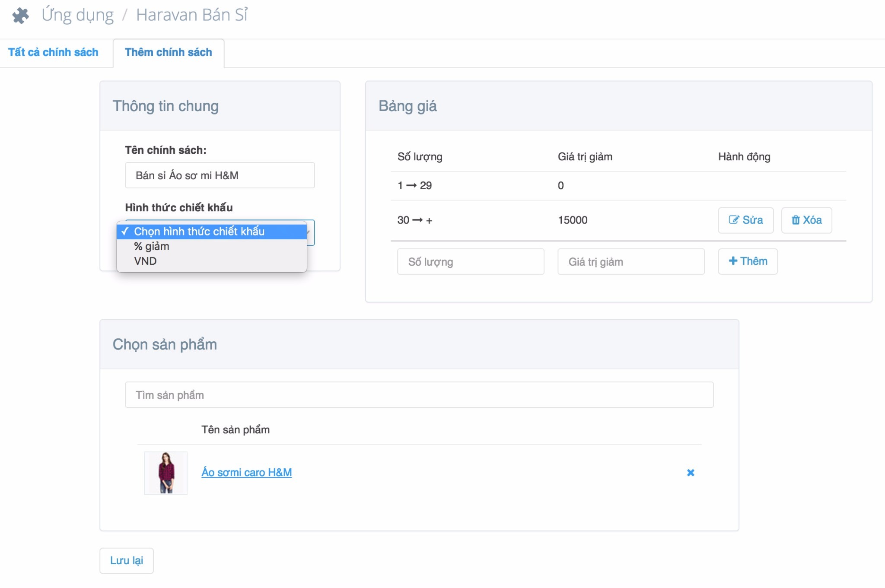Click the Sửa edit pencil icon
This screenshot has width=885, height=588.
click(733, 220)
